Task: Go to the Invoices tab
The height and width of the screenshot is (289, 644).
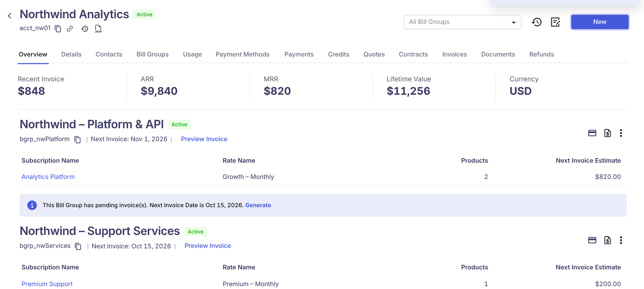Action: click(x=455, y=54)
